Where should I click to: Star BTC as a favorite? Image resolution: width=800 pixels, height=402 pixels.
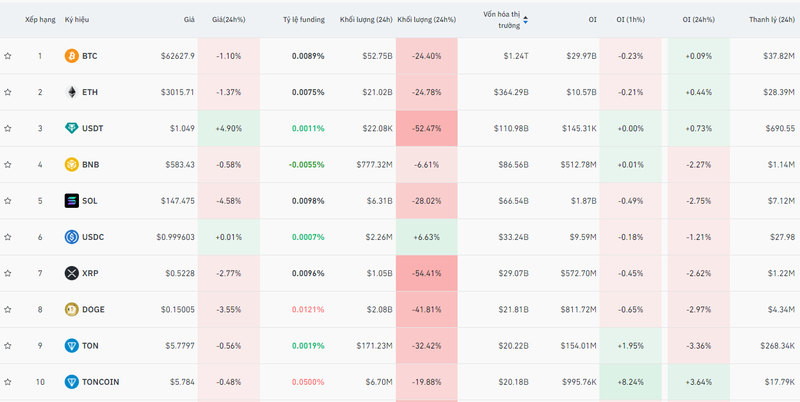point(8,56)
